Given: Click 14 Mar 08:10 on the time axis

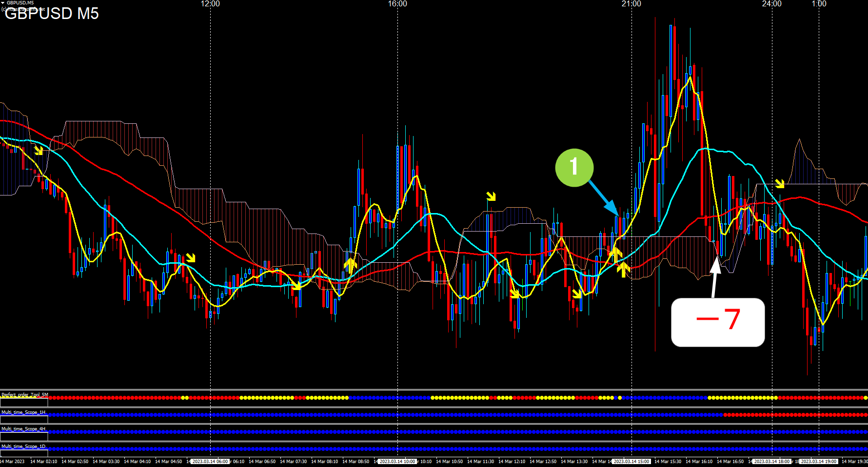Looking at the screenshot, I should (x=324, y=462).
